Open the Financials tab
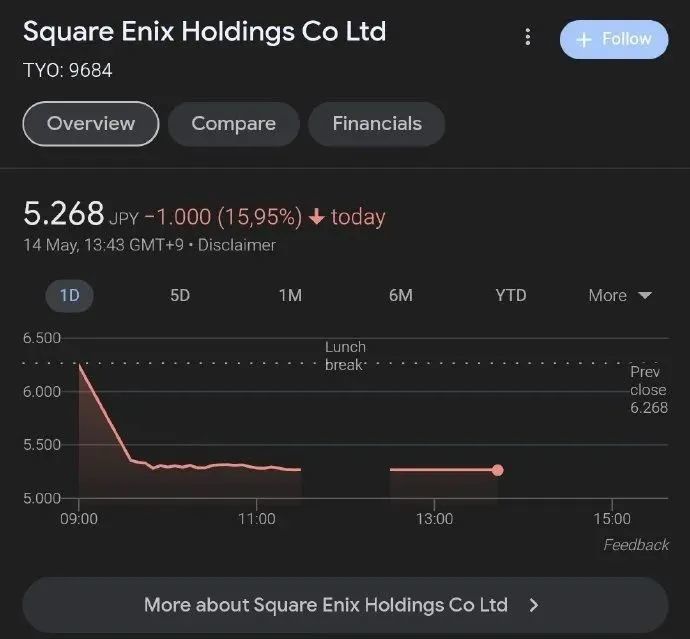Image resolution: width=690 pixels, height=639 pixels. (x=376, y=124)
